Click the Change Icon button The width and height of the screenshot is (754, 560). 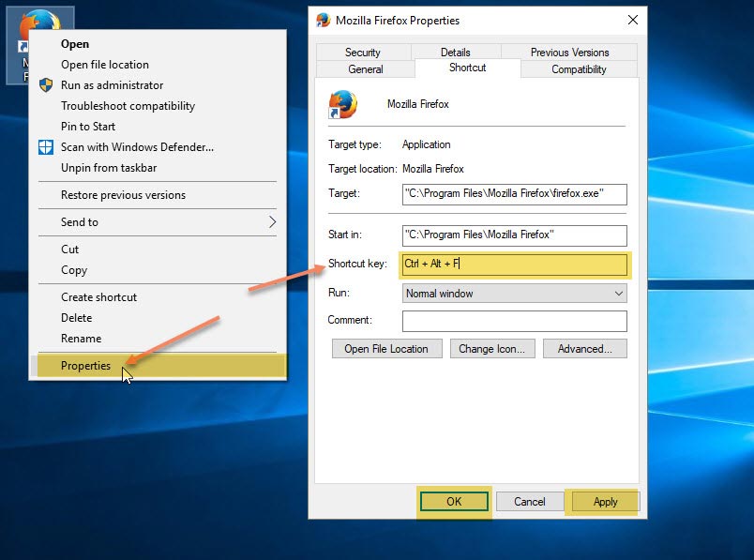pos(492,349)
